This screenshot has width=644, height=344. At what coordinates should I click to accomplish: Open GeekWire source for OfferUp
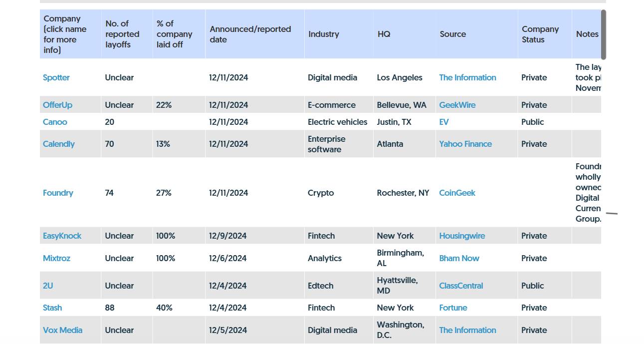pyautogui.click(x=457, y=105)
